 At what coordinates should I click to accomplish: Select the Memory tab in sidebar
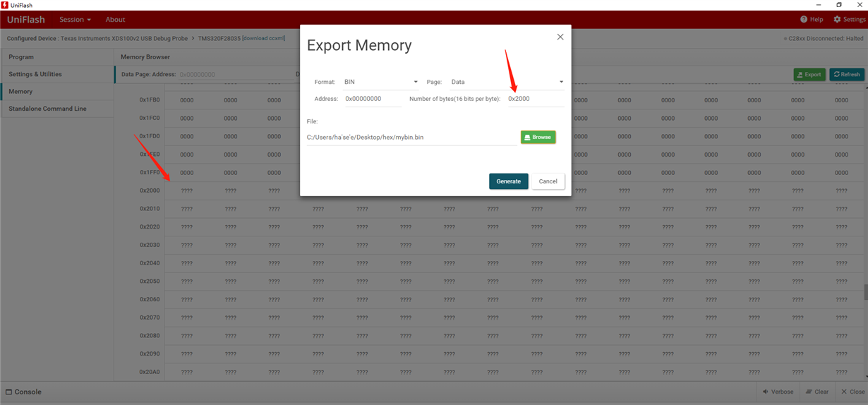[57, 91]
